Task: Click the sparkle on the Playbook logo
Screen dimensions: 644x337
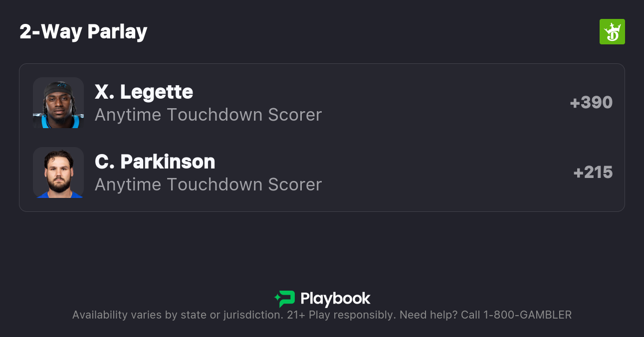Action: [277, 299]
